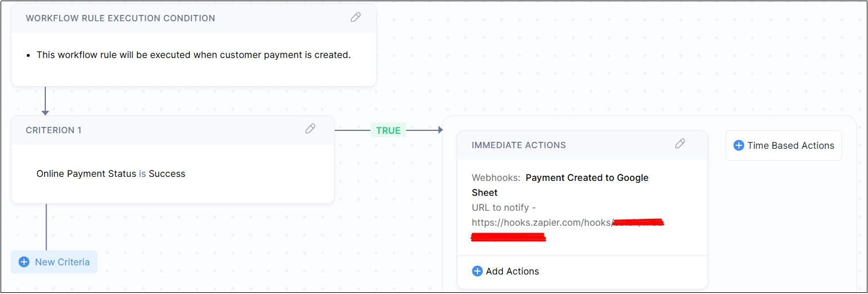This screenshot has width=868, height=294.
Task: Click the IMMEDIATE ACTIONS header title
Action: tap(518, 145)
